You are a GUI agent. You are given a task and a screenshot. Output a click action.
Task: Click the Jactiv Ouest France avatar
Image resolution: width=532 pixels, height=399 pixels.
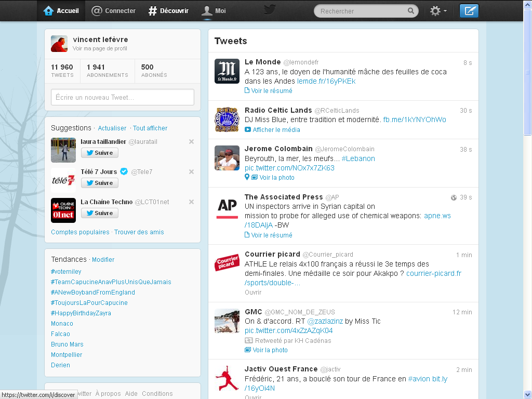click(x=227, y=378)
